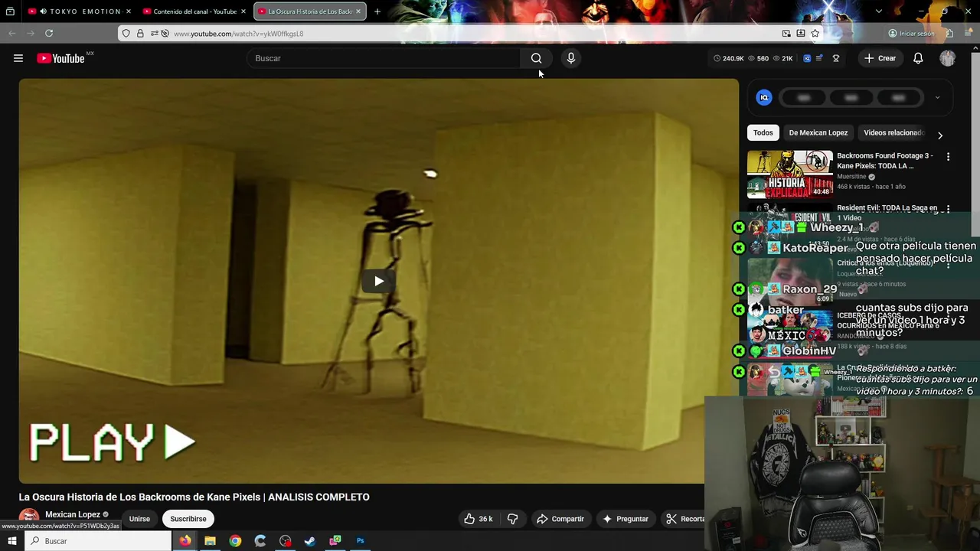
Task: Open the list icon next to vidIQ badge
Action: pyautogui.click(x=819, y=58)
